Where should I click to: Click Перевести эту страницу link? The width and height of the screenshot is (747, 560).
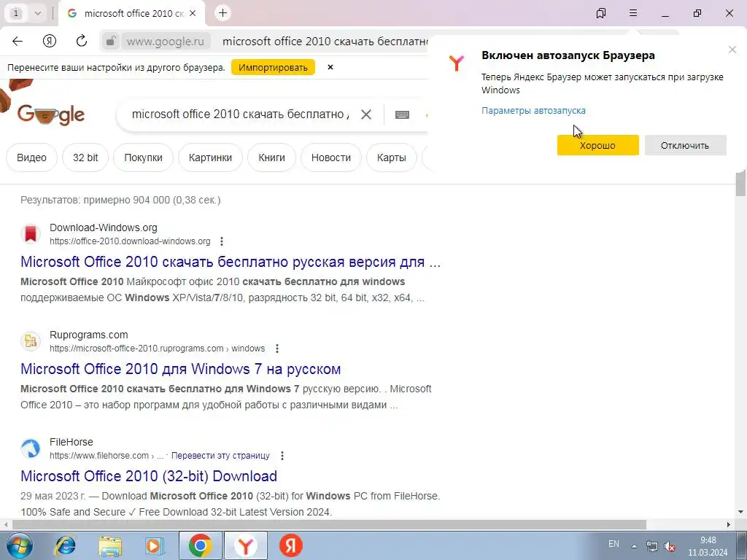pyautogui.click(x=220, y=456)
